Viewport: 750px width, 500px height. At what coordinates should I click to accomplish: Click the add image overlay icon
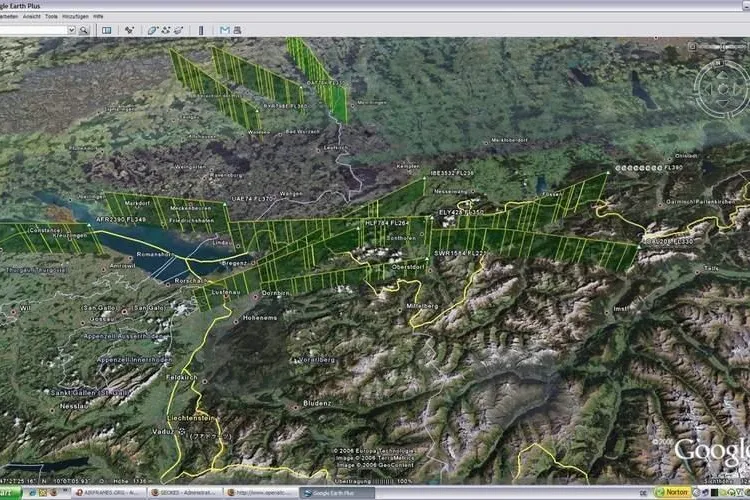pyautogui.click(x=178, y=30)
